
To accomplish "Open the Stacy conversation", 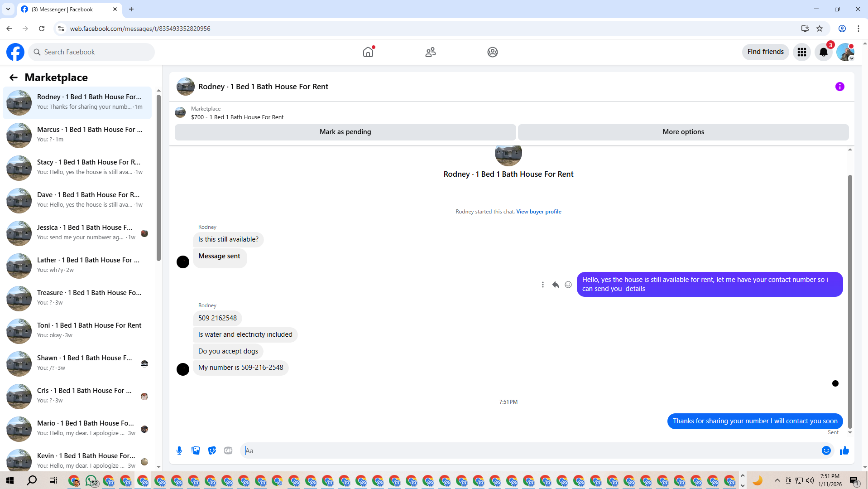I will (x=77, y=168).
